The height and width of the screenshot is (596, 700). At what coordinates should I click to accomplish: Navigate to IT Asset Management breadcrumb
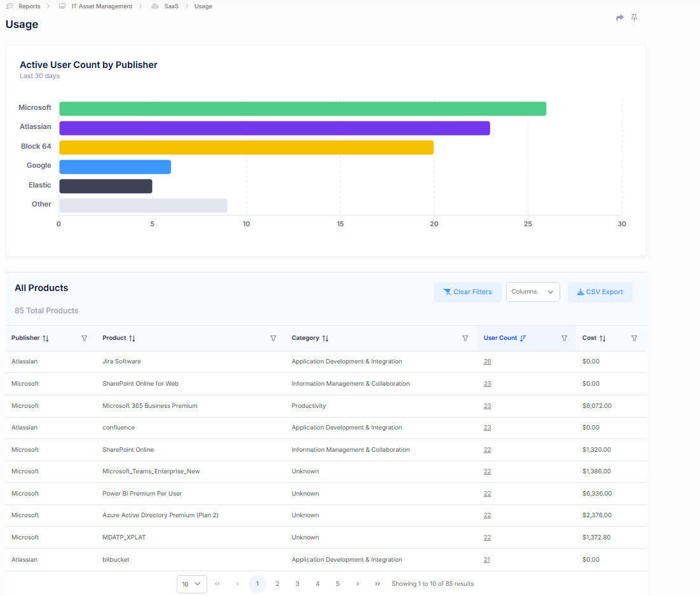(102, 6)
